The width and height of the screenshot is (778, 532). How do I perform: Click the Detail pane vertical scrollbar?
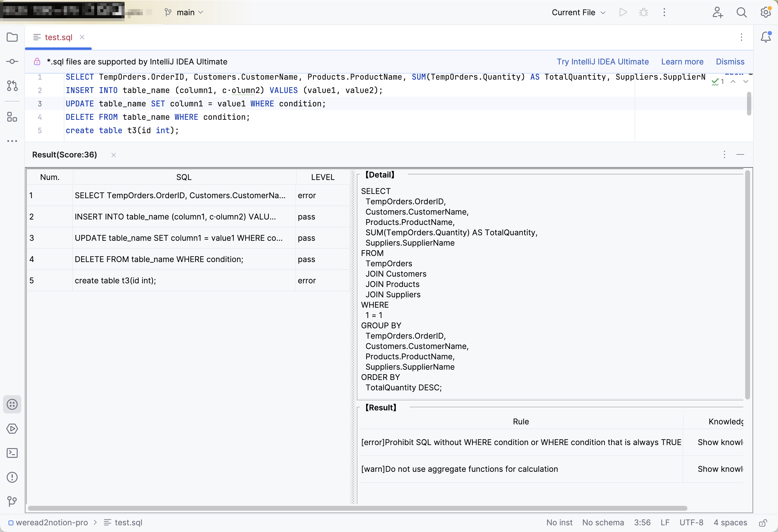(747, 285)
